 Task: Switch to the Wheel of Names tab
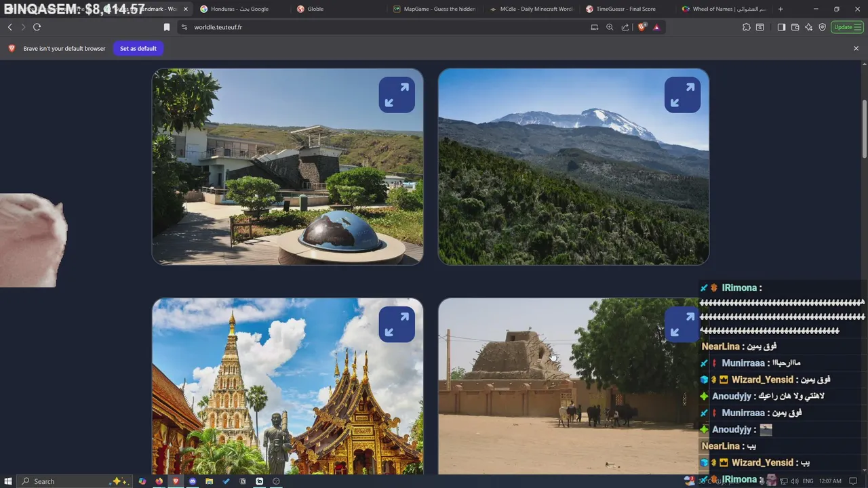(724, 9)
